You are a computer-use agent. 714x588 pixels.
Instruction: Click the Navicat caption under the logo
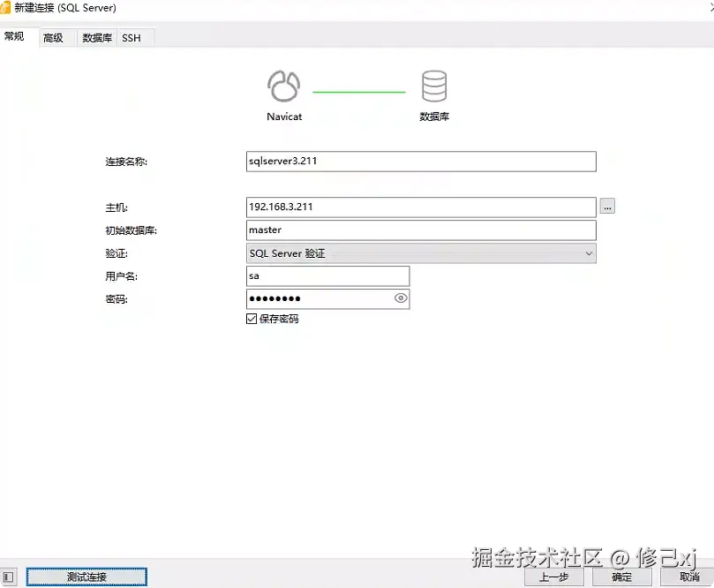tap(284, 117)
